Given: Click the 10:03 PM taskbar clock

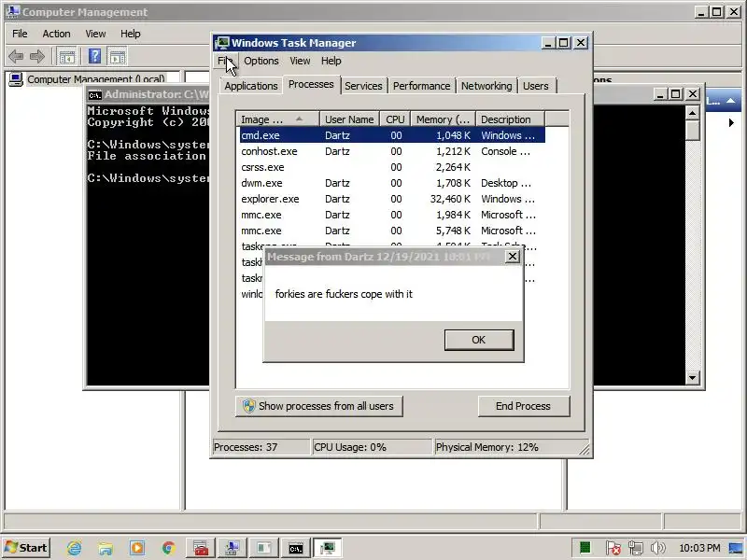Looking at the screenshot, I should pos(699,548).
